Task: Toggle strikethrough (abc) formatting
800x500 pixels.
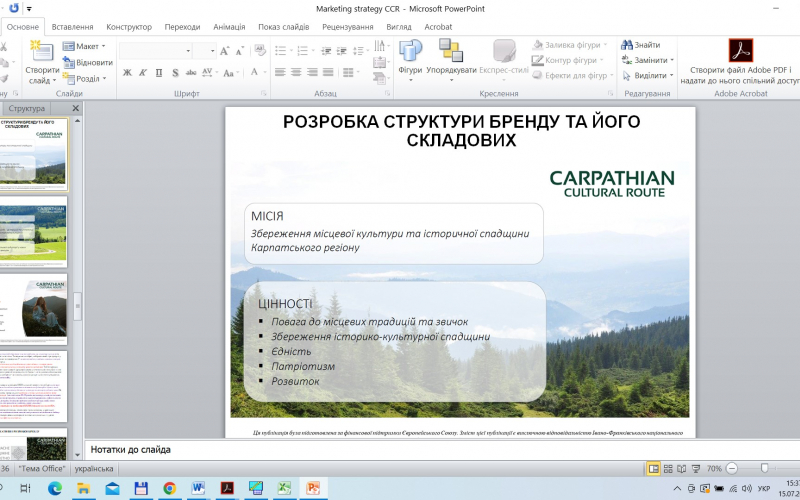Action: (x=191, y=72)
